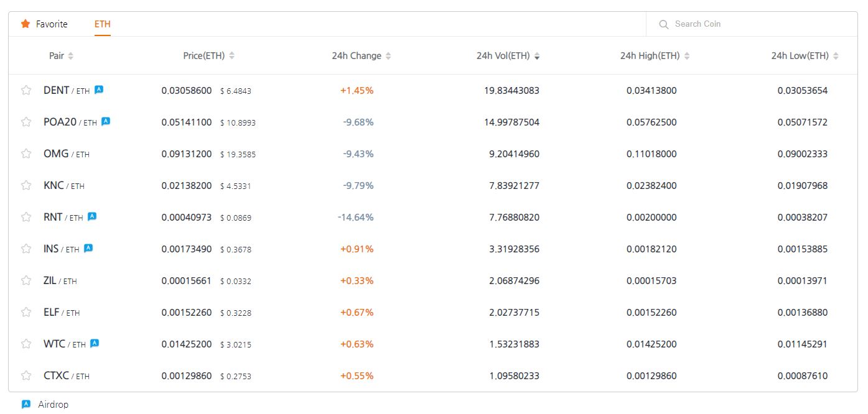Screen dimensions: 868x414
Task: Click the airdrop badge next to WTC
Action: coord(95,343)
